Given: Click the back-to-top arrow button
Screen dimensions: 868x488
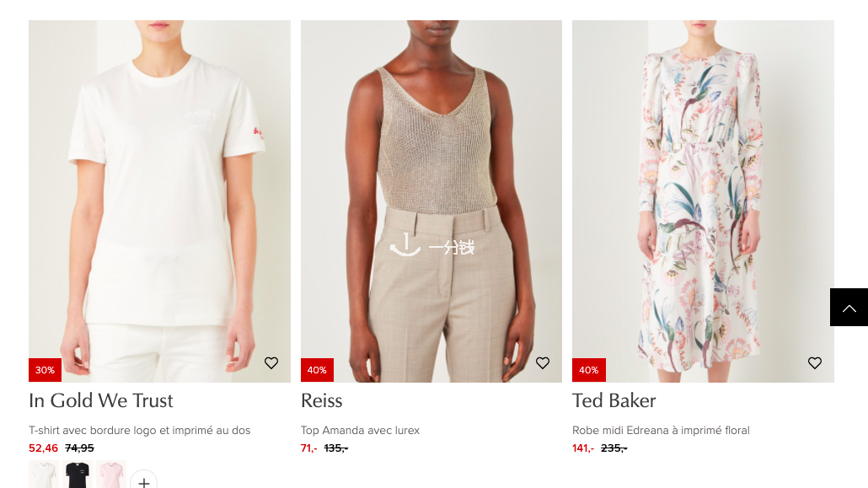Looking at the screenshot, I should (849, 308).
